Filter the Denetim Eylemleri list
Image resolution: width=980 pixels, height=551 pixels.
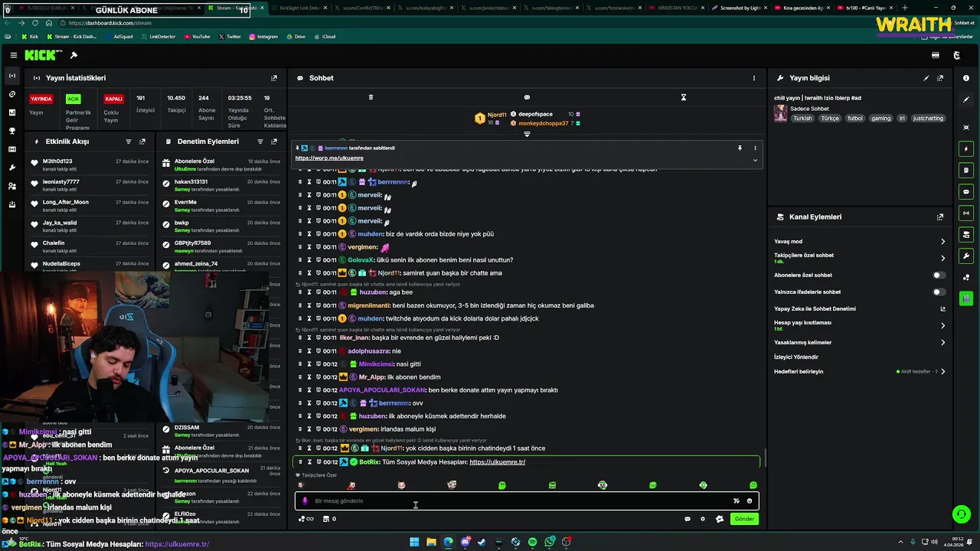[260, 142]
